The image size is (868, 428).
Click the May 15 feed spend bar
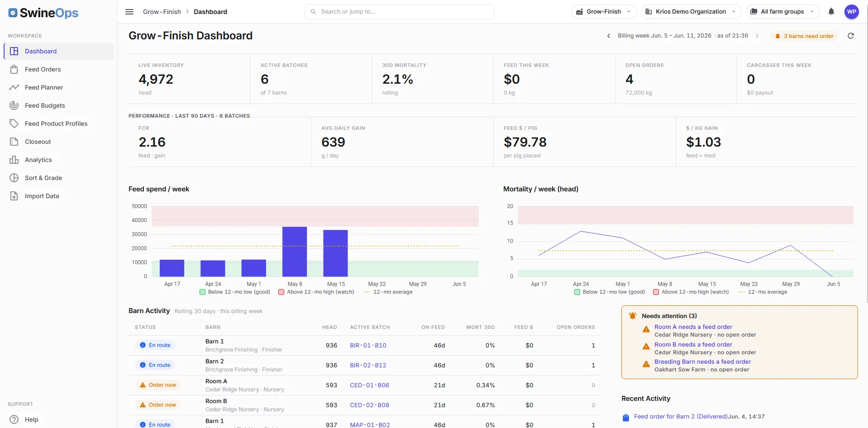335,253
